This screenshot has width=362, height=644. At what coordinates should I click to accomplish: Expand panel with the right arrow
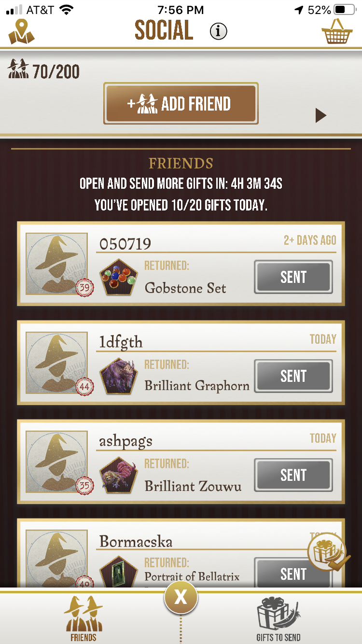[321, 115]
